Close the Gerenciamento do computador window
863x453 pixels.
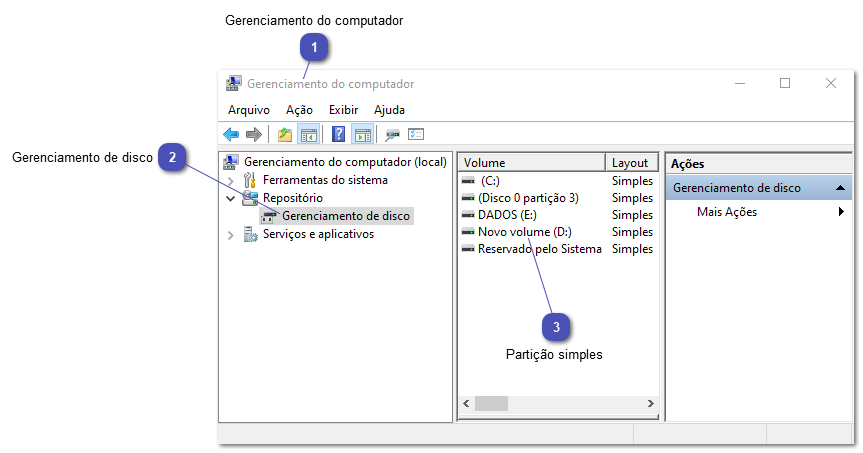pyautogui.click(x=831, y=84)
